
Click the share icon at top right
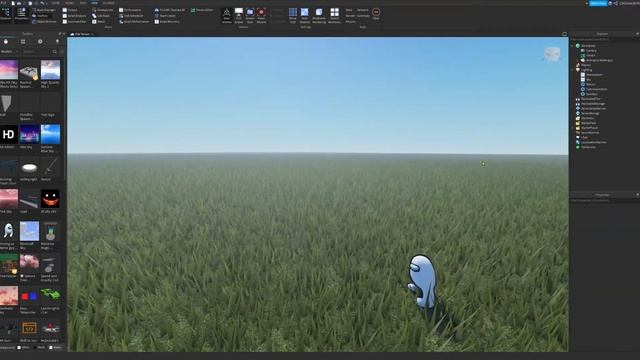pyautogui.click(x=615, y=3)
